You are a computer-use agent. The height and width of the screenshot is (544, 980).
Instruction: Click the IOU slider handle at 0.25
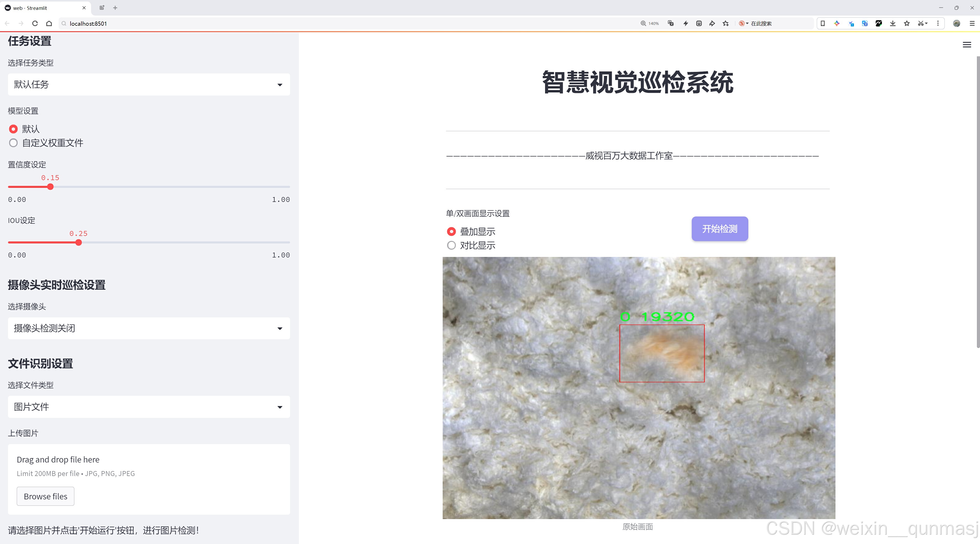(x=79, y=243)
